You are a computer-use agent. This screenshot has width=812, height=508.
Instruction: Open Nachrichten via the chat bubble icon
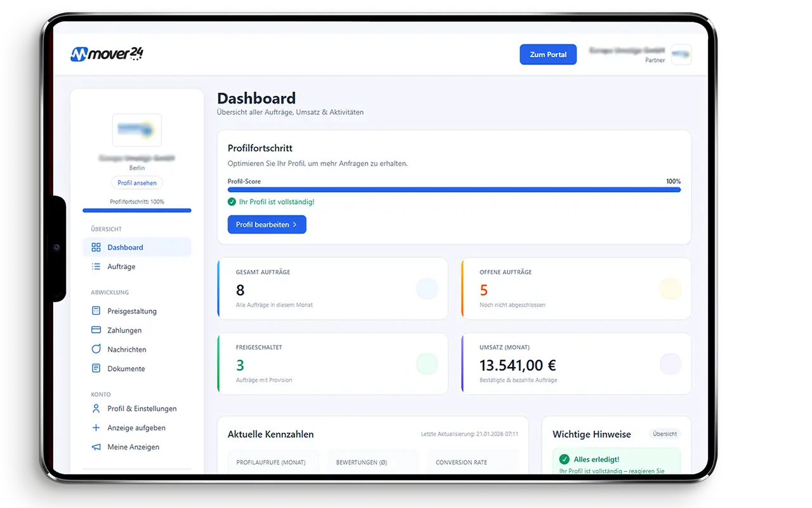(x=96, y=349)
